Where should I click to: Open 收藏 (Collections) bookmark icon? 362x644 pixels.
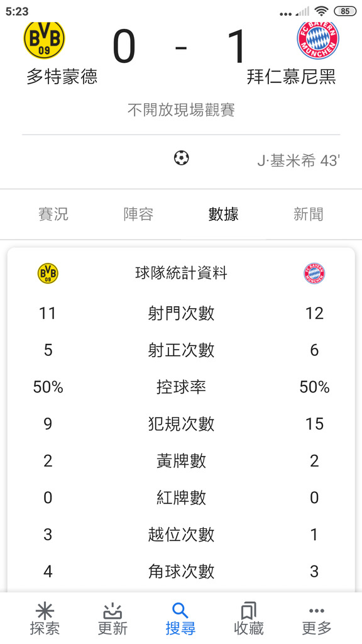[x=248, y=611]
